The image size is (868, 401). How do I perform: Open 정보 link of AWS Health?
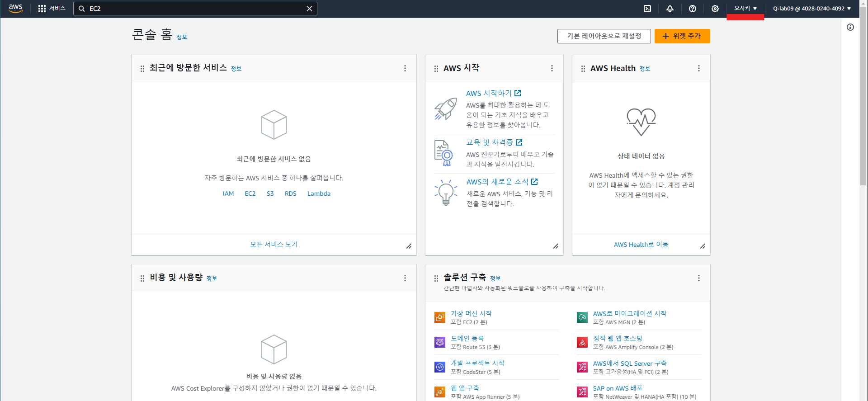(645, 69)
